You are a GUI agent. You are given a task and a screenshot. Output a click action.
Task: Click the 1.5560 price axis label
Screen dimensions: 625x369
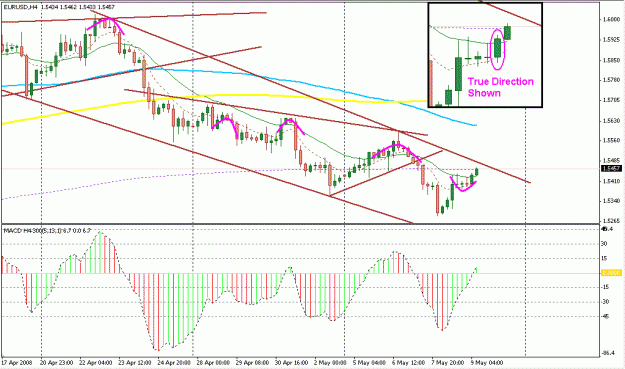point(612,140)
